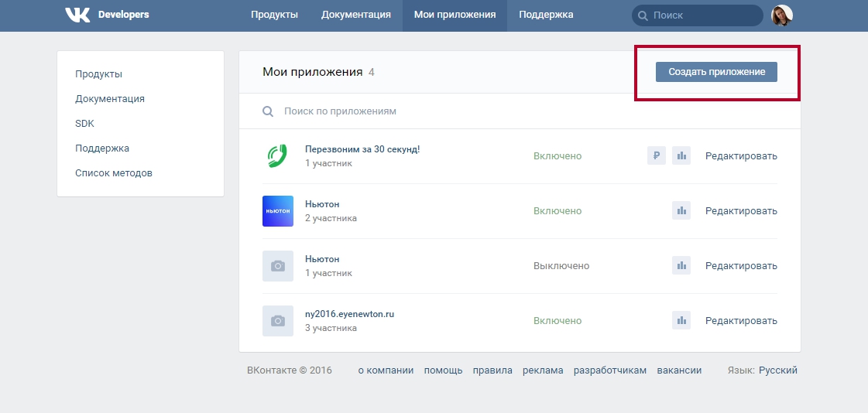Open the Поддержка top menu
868x413 pixels.
click(547, 15)
